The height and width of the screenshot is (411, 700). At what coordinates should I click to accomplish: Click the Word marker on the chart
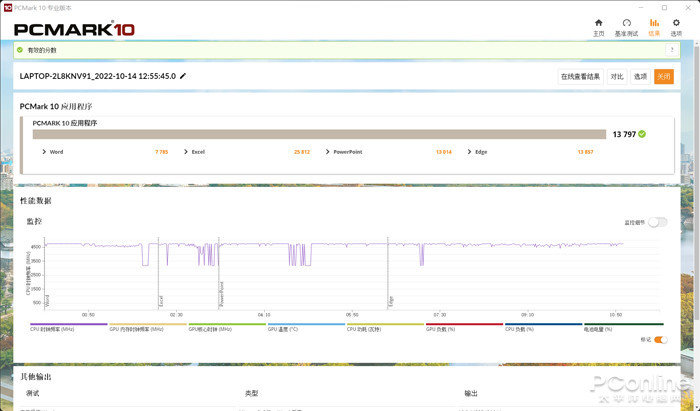47,301
